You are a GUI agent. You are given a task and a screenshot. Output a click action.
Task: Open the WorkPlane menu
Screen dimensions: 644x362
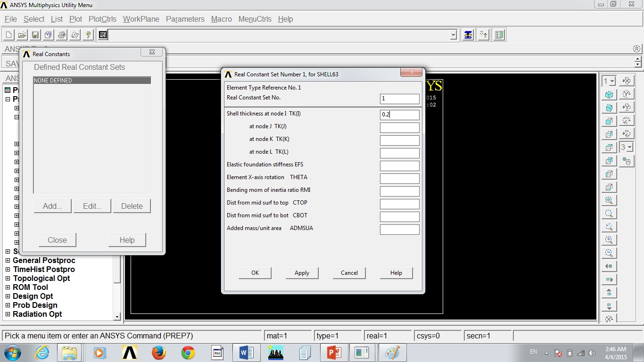click(x=141, y=19)
